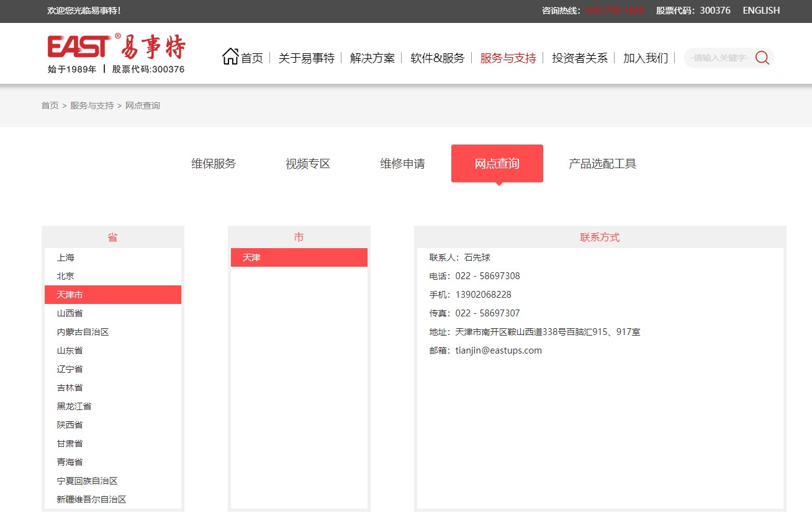Click the search magnifier icon
This screenshot has width=812, height=531.
(762, 58)
